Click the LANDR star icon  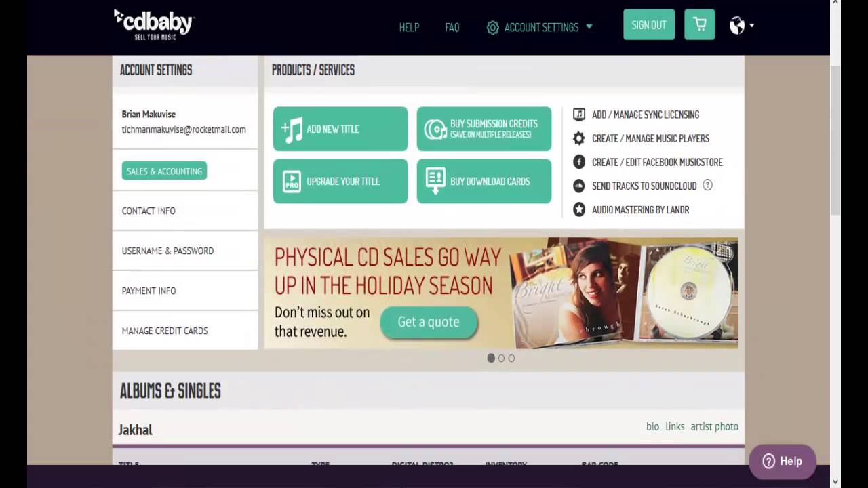579,210
